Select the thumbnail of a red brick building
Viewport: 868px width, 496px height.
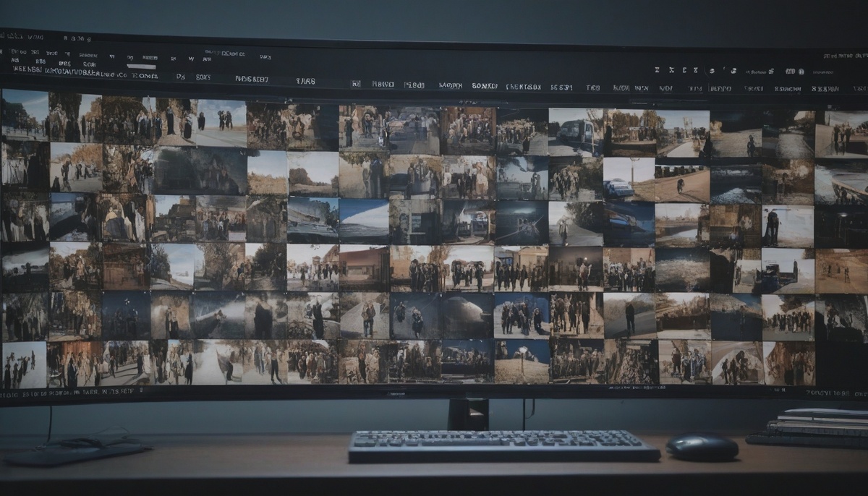point(365,268)
